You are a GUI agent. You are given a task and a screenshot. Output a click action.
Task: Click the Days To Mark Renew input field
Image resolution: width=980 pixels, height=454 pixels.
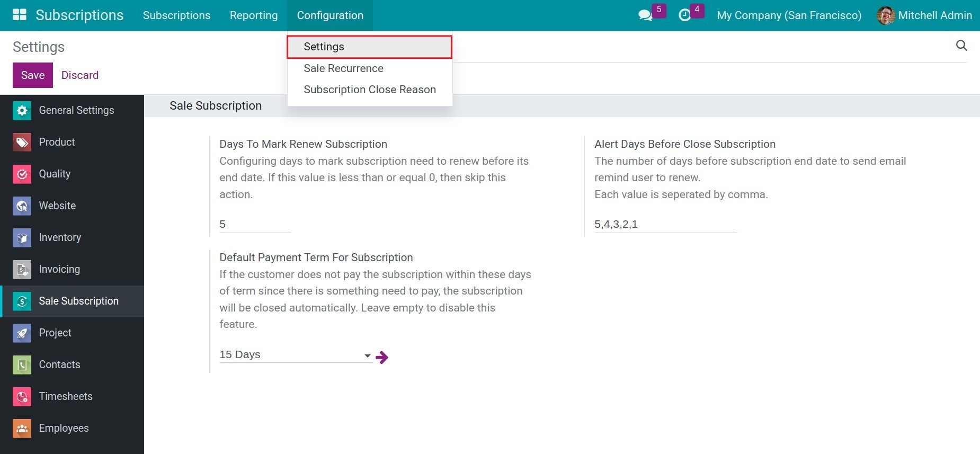255,225
